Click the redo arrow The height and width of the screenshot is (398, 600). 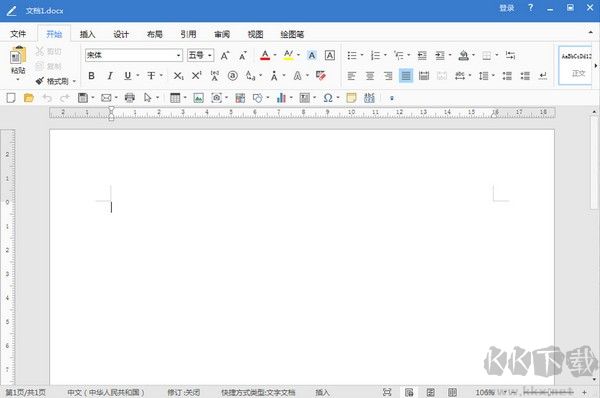pos(65,98)
